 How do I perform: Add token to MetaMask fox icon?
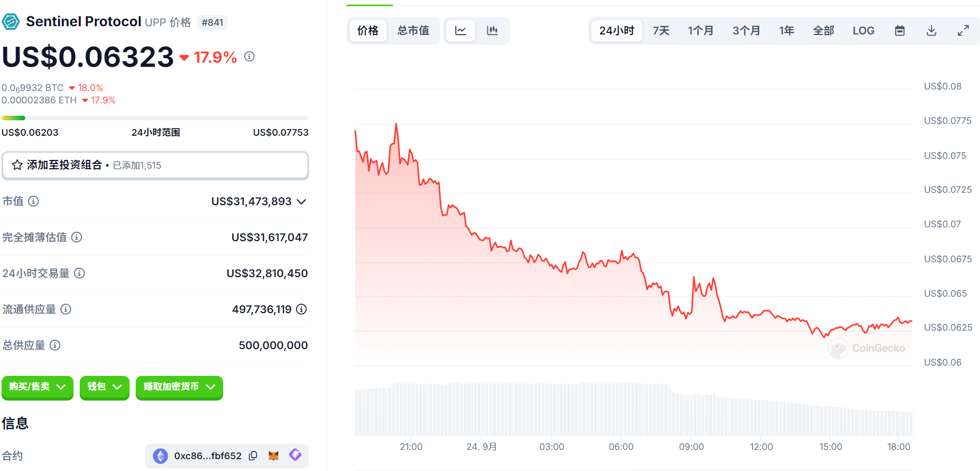click(x=274, y=456)
